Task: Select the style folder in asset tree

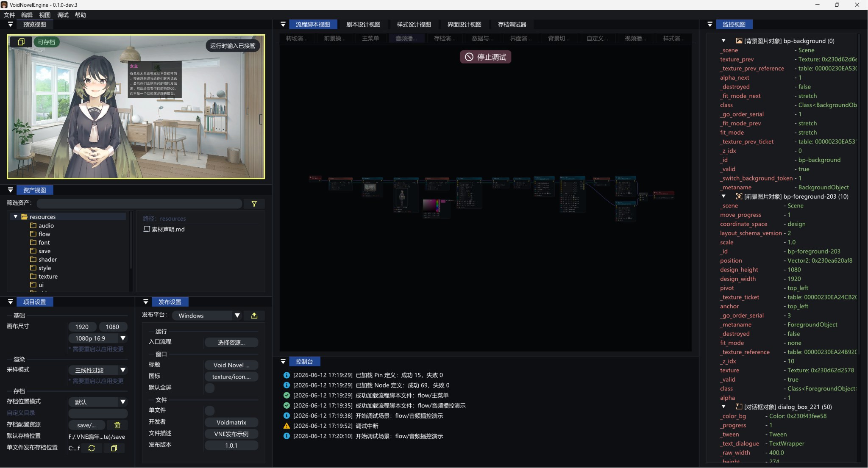Action: (45, 268)
